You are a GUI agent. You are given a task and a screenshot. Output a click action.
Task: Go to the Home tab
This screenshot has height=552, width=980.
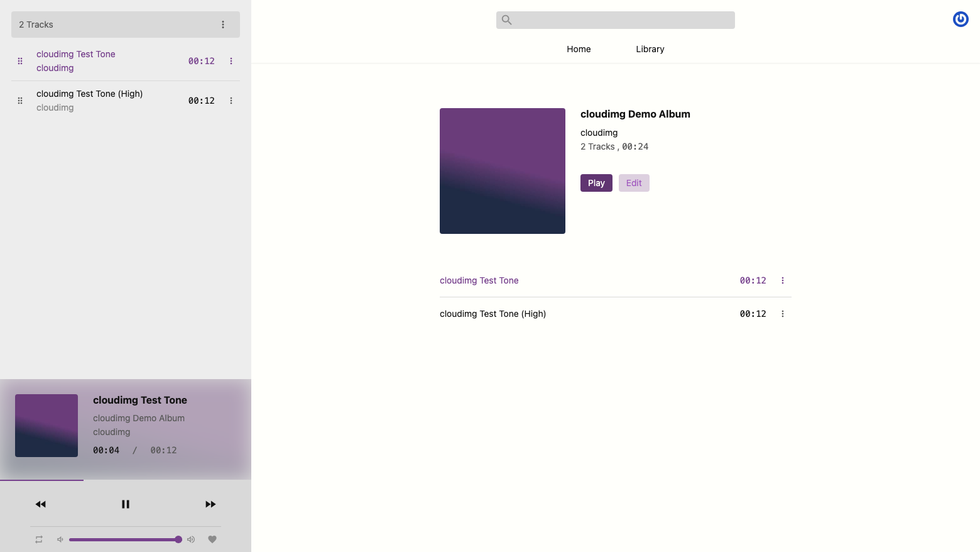[579, 49]
